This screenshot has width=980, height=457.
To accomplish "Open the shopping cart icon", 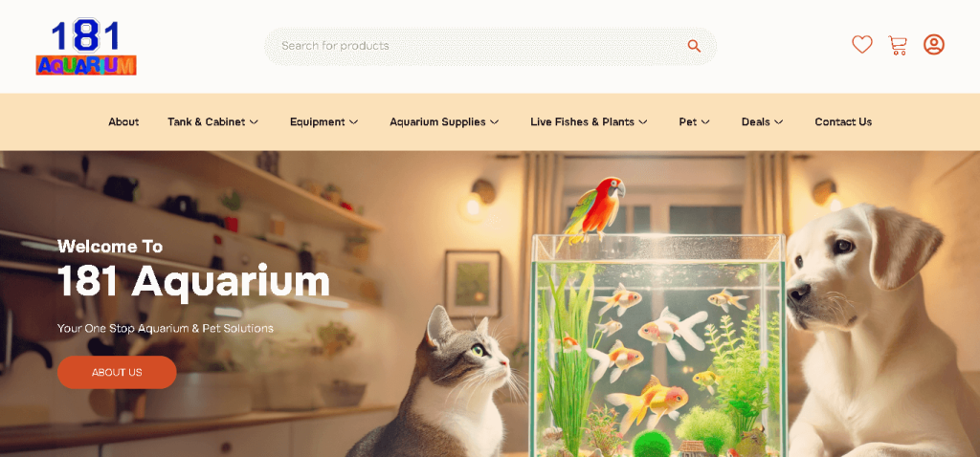I will (x=898, y=45).
